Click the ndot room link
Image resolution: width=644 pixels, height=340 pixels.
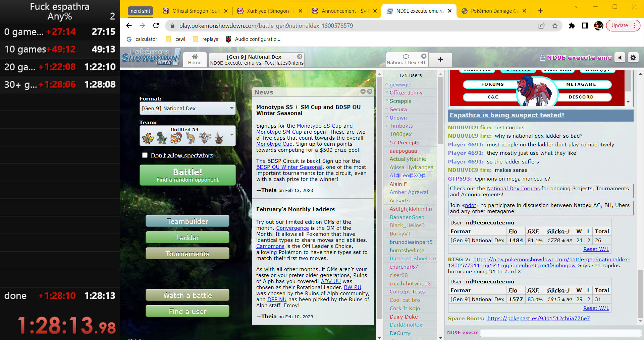471,205
